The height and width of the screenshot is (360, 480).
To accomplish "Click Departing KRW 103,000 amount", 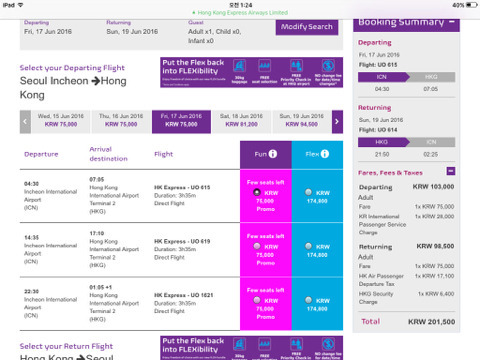I will click(x=433, y=187).
